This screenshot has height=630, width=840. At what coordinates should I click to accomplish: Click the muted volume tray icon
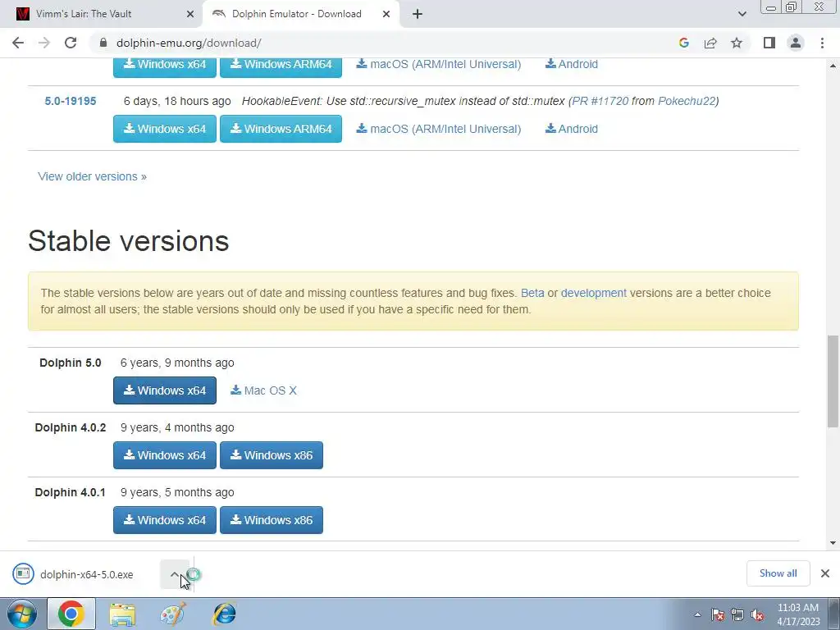coord(757,615)
